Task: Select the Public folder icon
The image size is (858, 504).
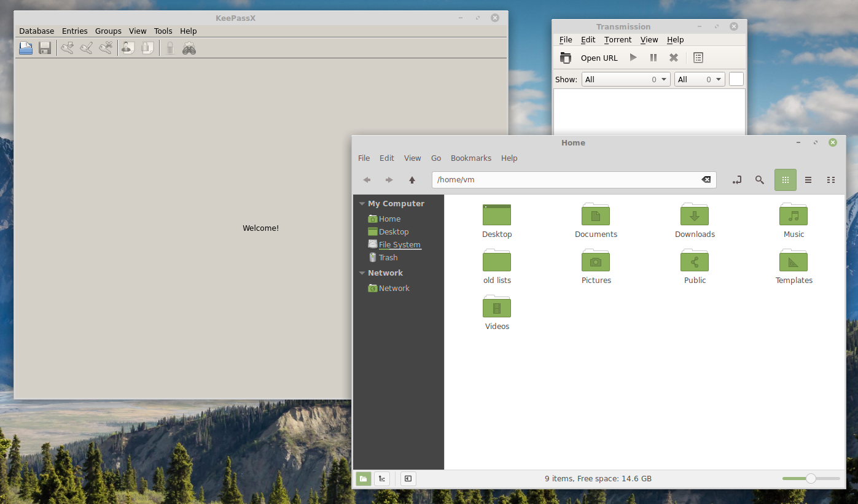Action: click(x=695, y=261)
